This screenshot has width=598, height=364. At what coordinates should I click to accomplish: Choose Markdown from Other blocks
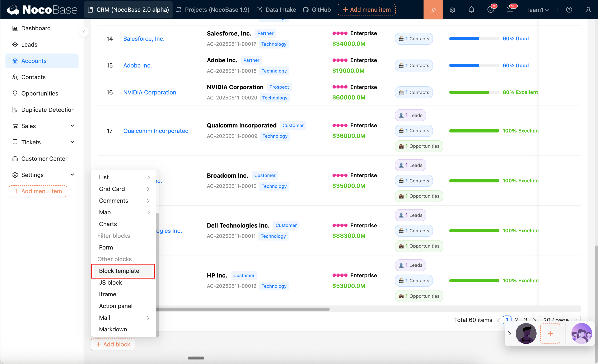(x=113, y=329)
